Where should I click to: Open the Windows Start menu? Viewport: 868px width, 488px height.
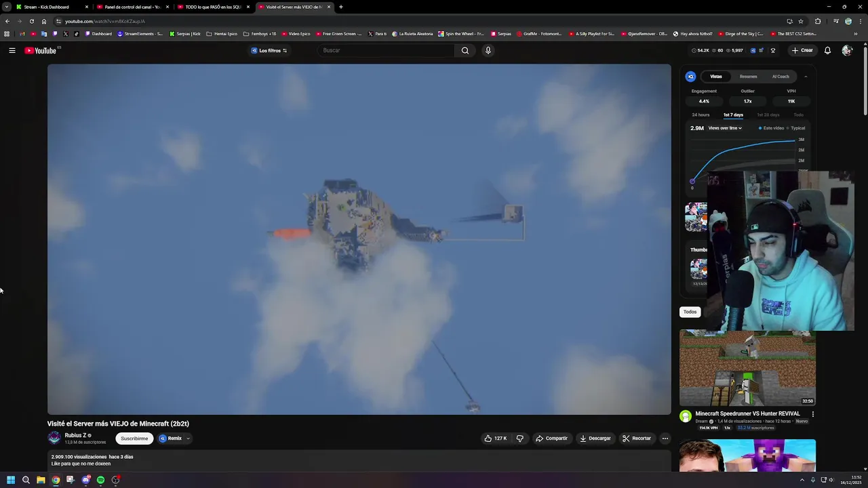(x=11, y=480)
